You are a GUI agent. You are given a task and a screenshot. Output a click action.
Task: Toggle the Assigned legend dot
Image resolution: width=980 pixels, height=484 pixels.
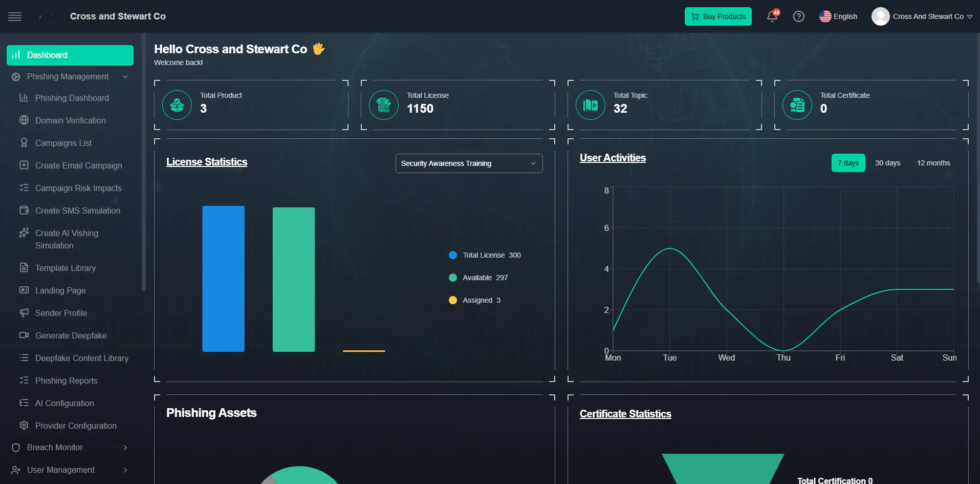click(x=453, y=300)
